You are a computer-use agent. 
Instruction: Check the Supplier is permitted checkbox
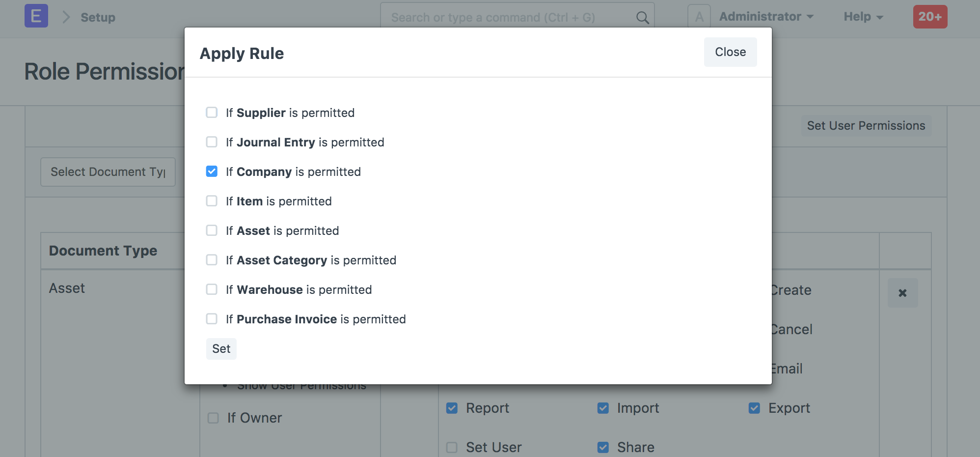point(212,113)
